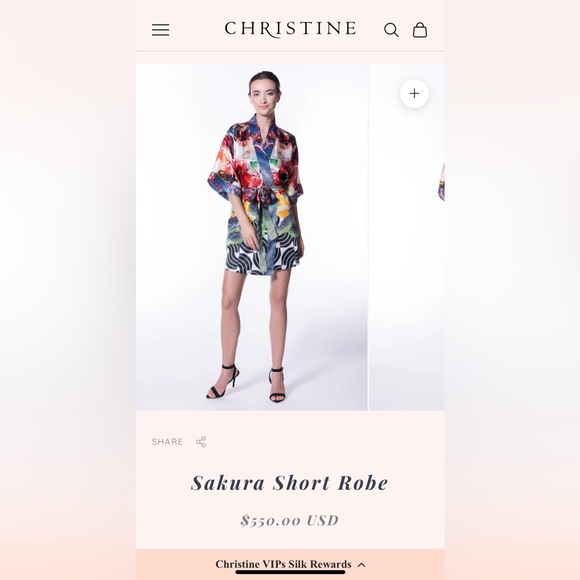Tap the model's black heeled sandals
Viewport: 580px width, 580px height.
pyautogui.click(x=246, y=383)
